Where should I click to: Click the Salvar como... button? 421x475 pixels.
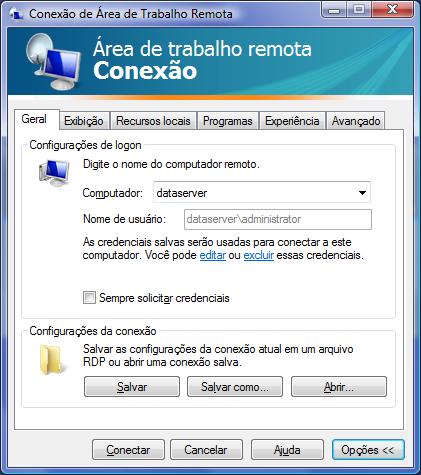click(x=235, y=387)
